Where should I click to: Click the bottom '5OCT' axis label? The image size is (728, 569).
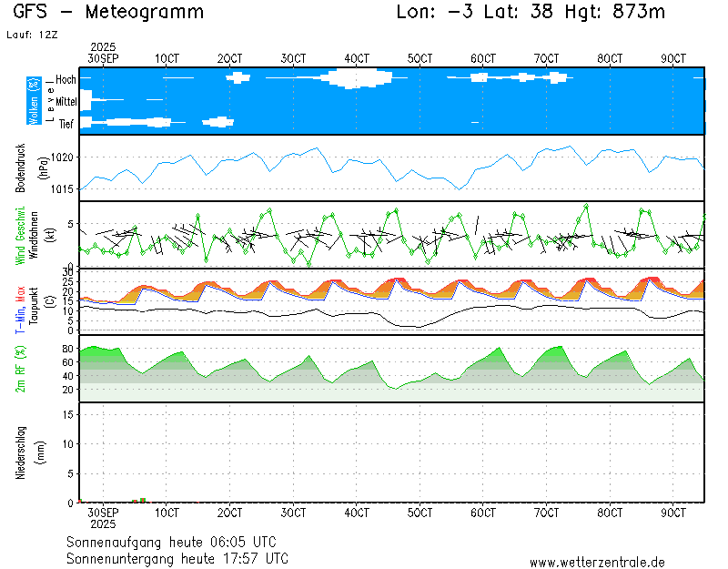420,513
